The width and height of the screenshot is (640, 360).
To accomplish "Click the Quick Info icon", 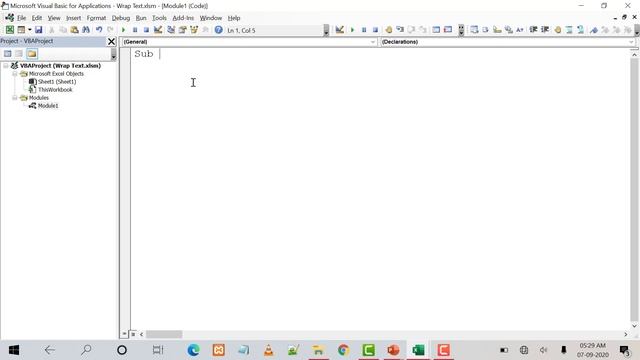I will 497,30.
